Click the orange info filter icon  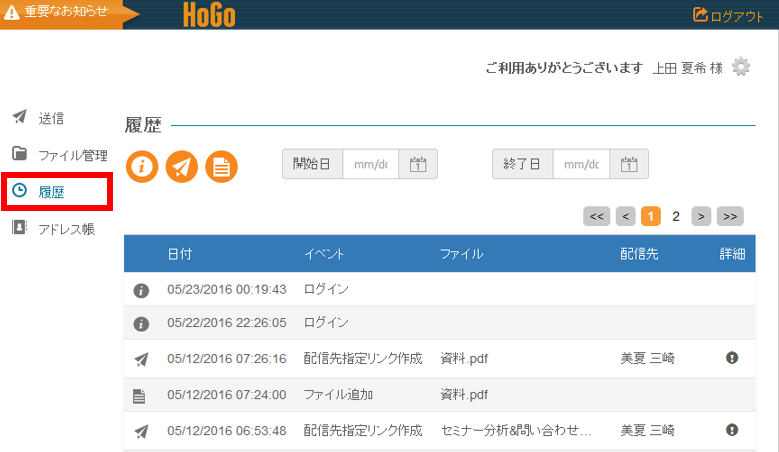click(x=141, y=166)
